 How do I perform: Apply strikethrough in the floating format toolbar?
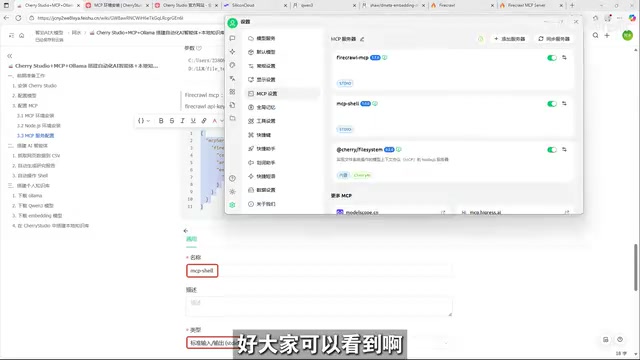point(172,121)
